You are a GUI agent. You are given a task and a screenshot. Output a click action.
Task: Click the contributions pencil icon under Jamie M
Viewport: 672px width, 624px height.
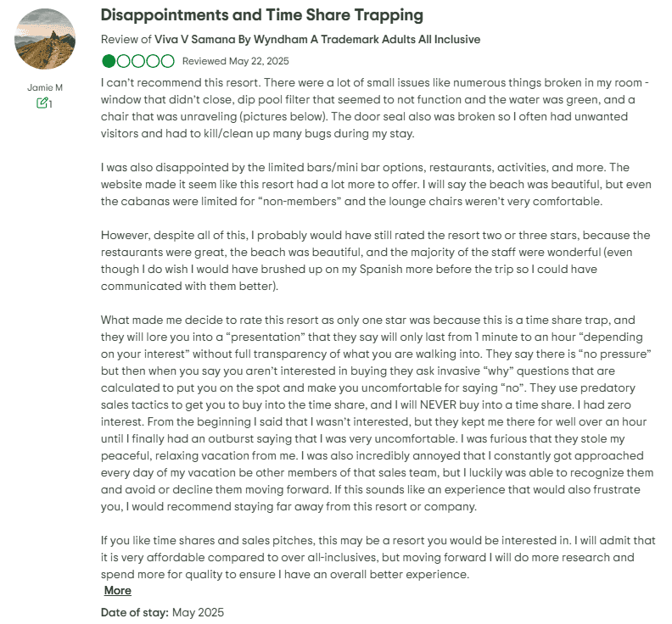[x=42, y=103]
